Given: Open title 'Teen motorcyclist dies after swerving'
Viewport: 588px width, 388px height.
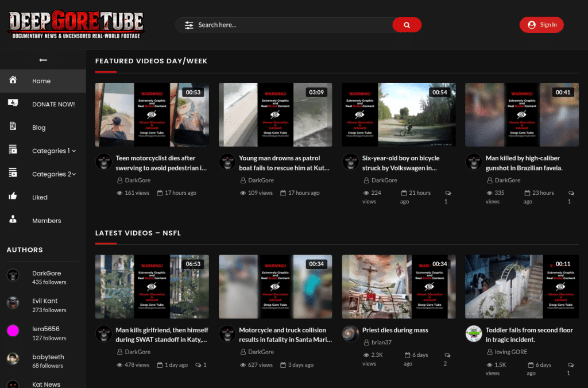Looking at the screenshot, I should (161, 163).
